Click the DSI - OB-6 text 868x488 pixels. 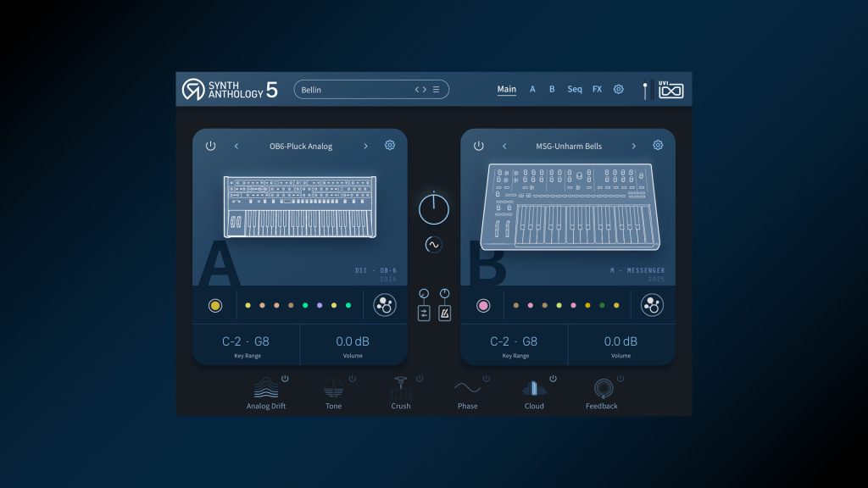click(376, 270)
